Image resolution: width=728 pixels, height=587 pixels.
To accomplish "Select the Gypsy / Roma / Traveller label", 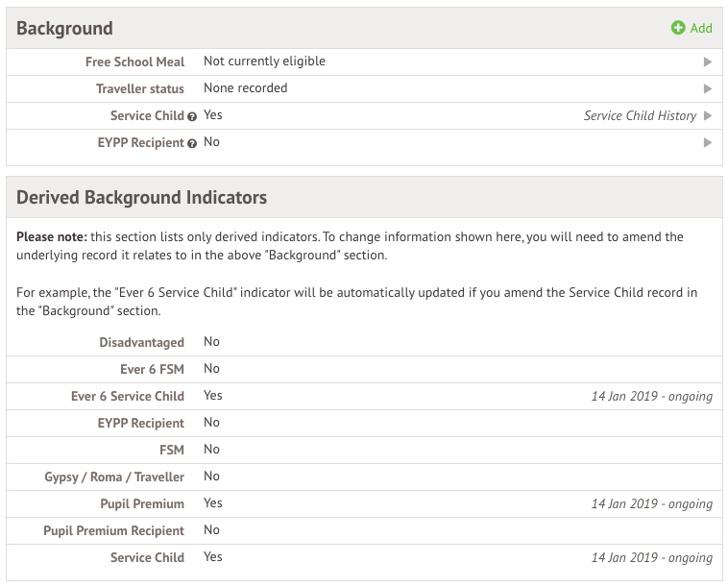I will coord(114,477).
